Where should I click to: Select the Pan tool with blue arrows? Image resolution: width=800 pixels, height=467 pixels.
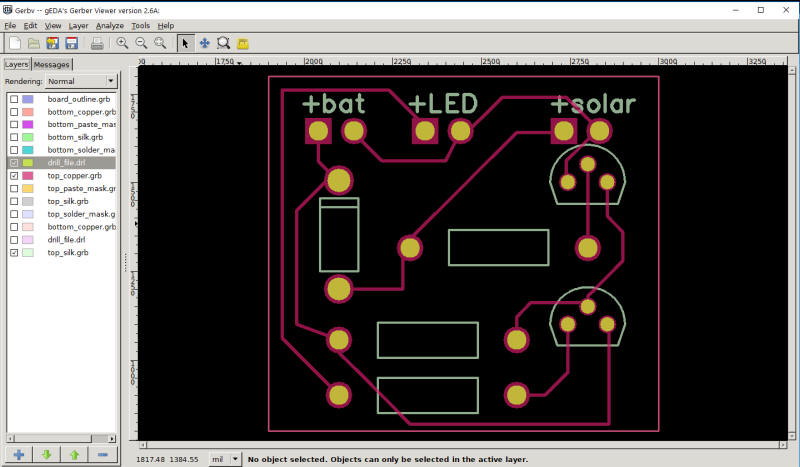click(x=205, y=43)
